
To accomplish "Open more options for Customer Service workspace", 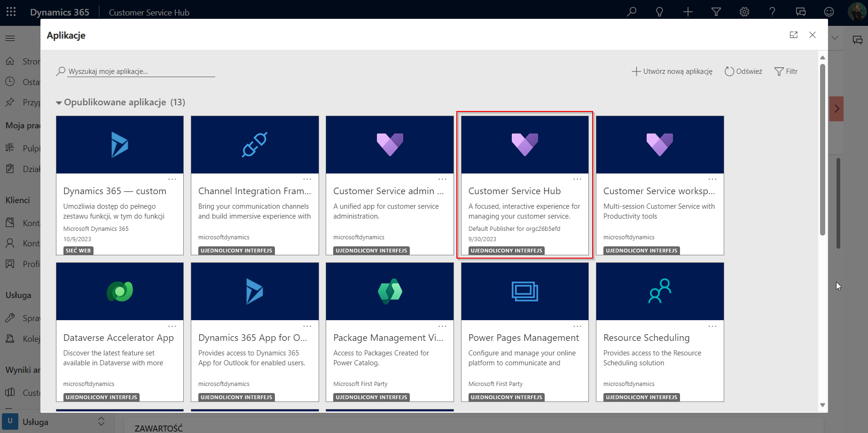I will (712, 179).
